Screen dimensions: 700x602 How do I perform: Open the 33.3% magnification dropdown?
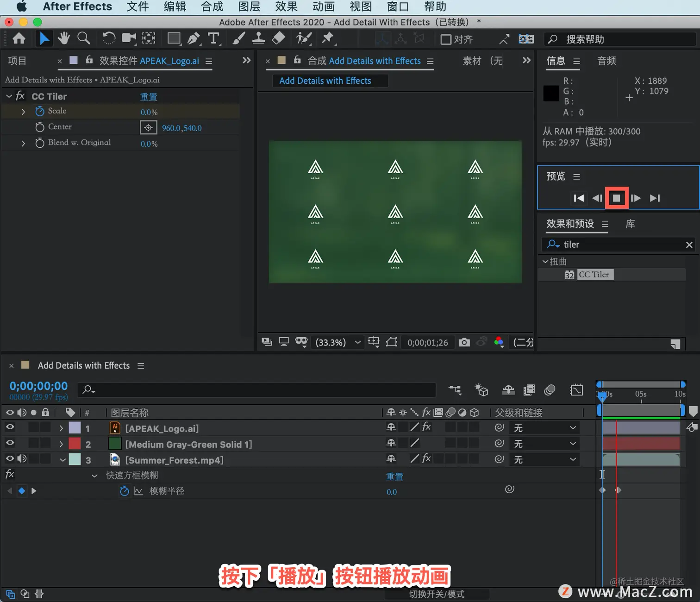click(x=338, y=342)
